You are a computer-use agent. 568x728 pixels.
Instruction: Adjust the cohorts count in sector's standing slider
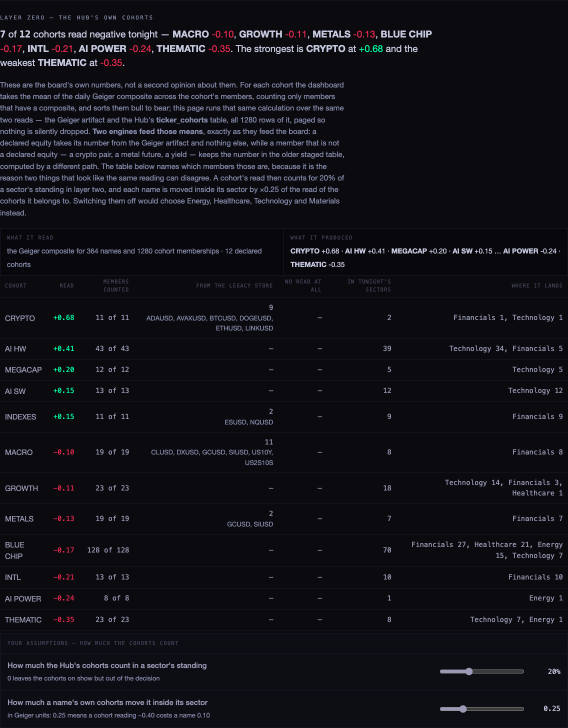(x=481, y=671)
